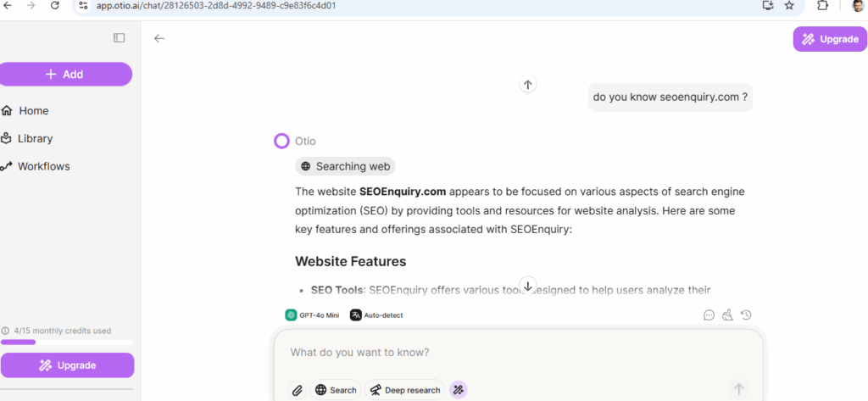Click the browser back arrow
This screenshot has width=868, height=401.
pos(7,5)
